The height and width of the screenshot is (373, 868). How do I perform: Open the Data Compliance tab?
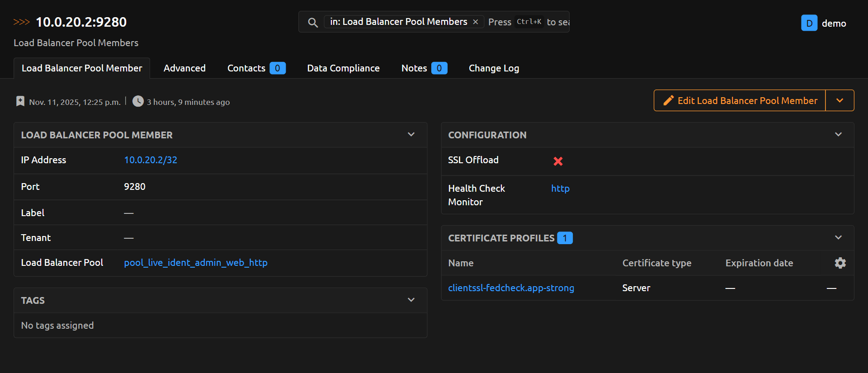pos(343,68)
